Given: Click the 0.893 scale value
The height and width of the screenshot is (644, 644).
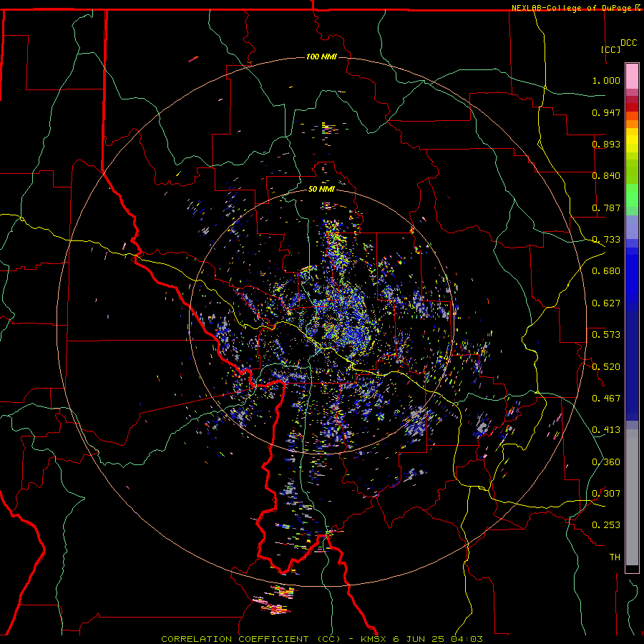Looking at the screenshot, I should pos(606,144).
